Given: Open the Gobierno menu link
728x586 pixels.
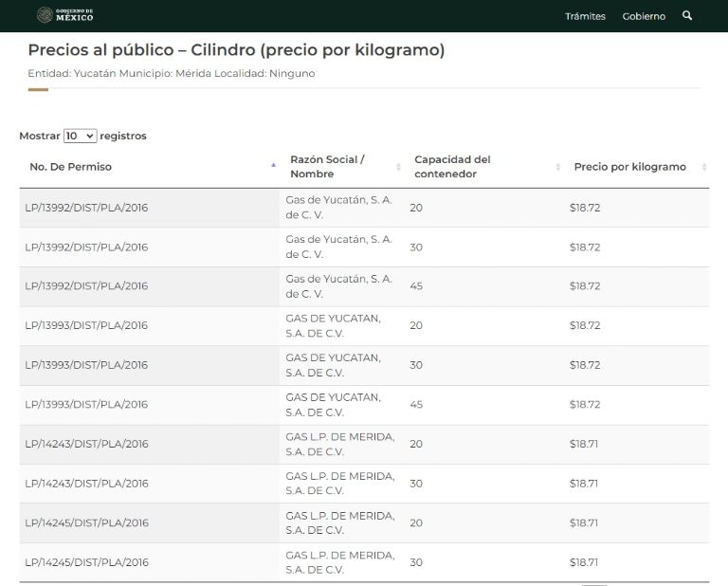Looking at the screenshot, I should click(x=644, y=16).
